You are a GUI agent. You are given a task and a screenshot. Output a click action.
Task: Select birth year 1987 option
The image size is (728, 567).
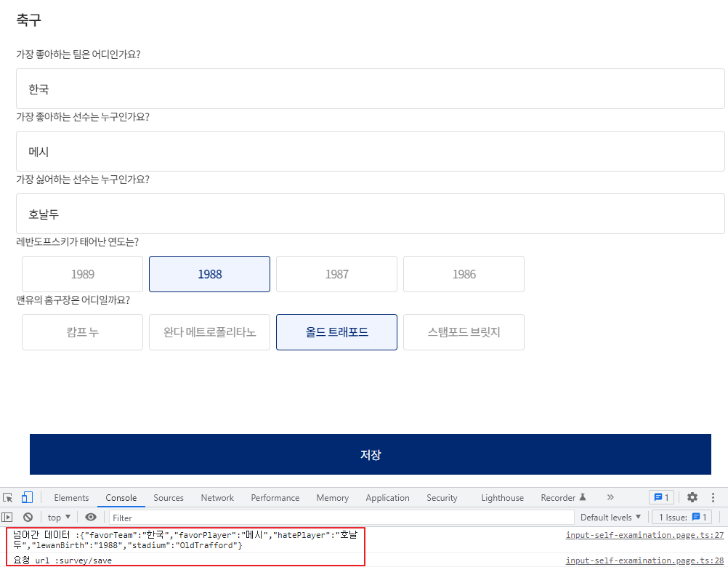(x=336, y=274)
